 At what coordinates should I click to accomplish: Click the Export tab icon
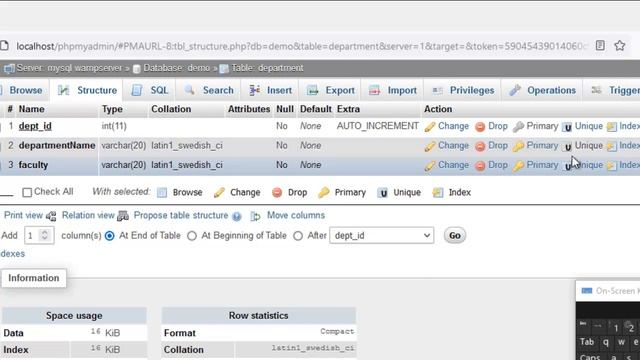(313, 90)
